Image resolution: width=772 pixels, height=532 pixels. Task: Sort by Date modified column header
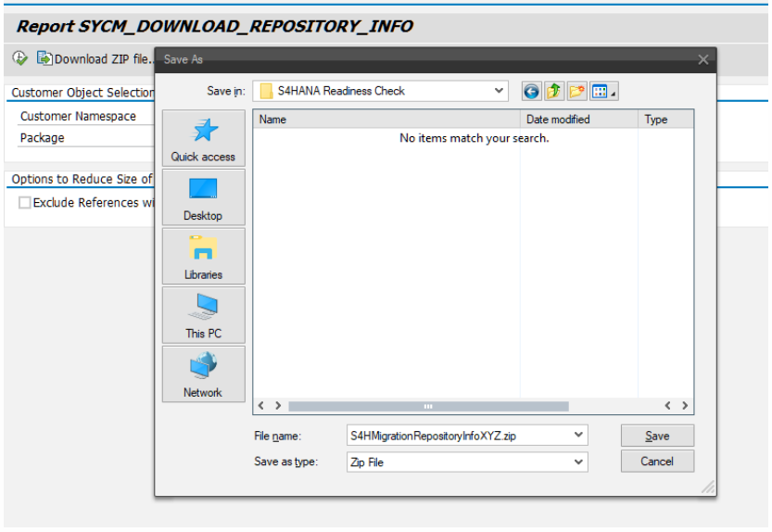coord(579,120)
